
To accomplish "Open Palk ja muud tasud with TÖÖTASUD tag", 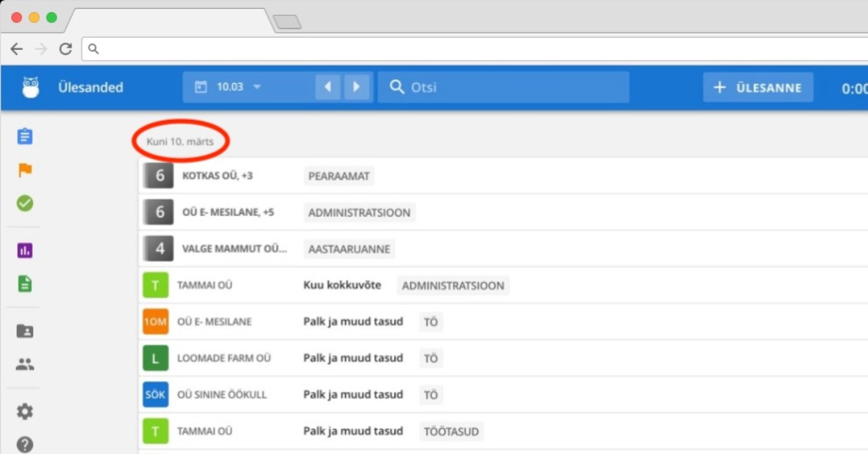I will pos(353,432).
